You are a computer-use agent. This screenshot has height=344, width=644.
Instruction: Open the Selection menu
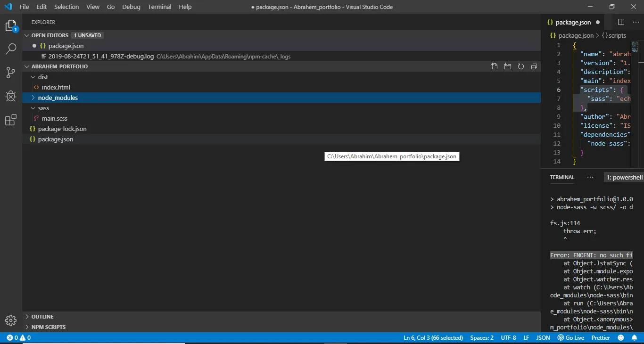tap(66, 7)
